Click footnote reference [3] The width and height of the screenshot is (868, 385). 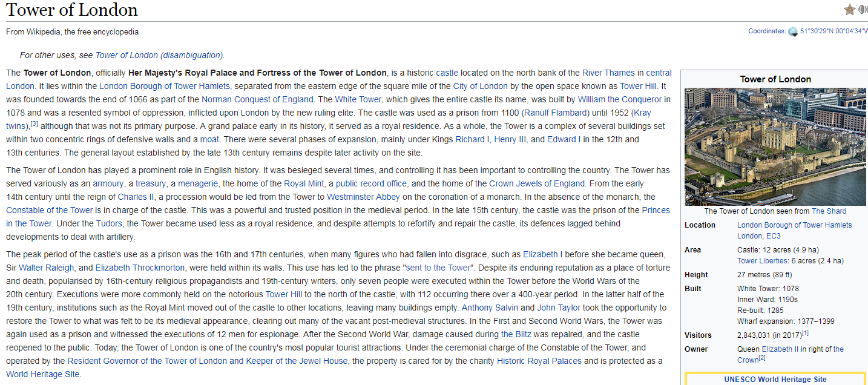(35, 124)
